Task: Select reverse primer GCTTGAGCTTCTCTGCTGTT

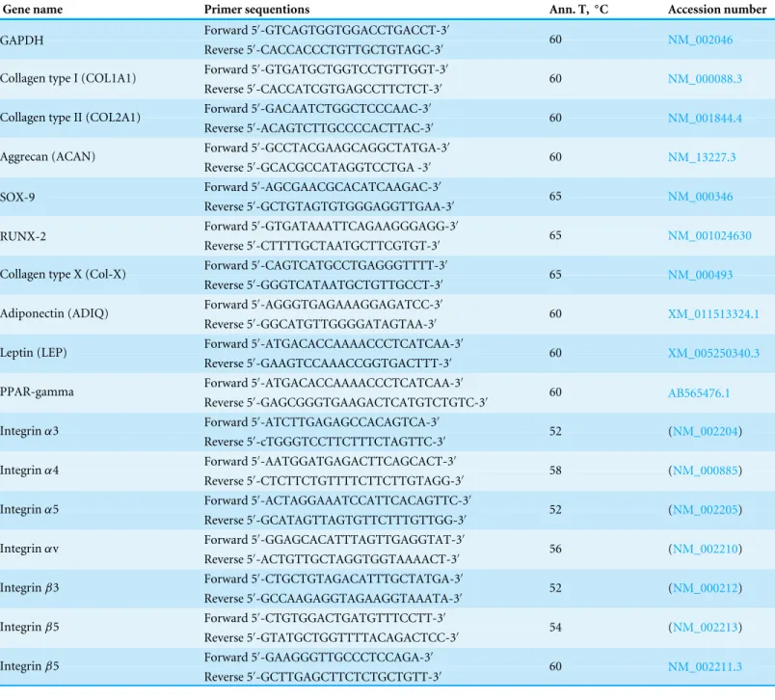Action: [x=323, y=677]
